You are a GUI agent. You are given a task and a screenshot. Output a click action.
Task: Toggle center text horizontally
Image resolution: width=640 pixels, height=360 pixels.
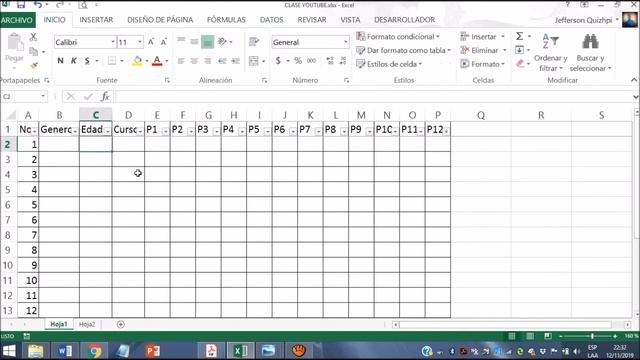tap(194, 61)
